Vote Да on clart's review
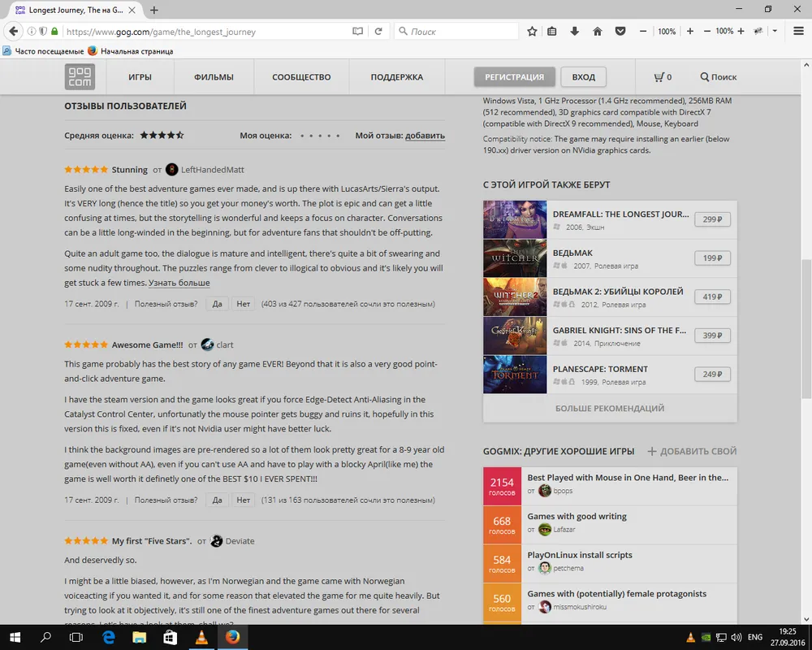Screen dimensions: 812x650 pyautogui.click(x=217, y=500)
